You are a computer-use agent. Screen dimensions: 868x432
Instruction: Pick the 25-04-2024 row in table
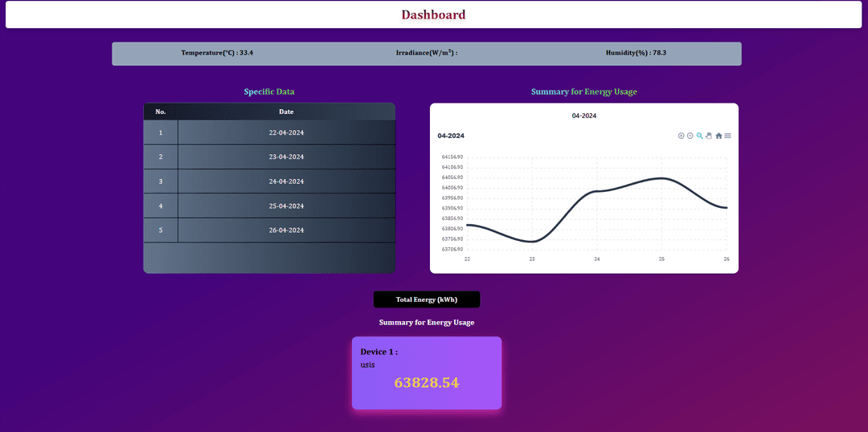[286, 206]
